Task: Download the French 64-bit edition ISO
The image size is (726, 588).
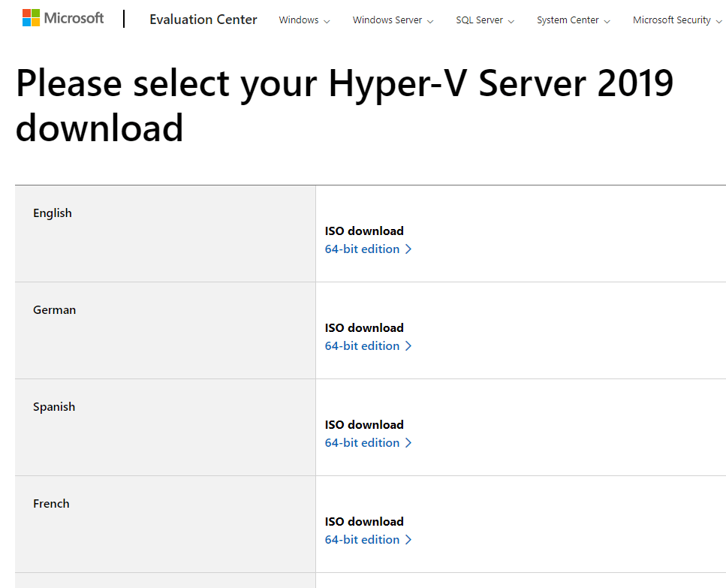Action: pos(368,539)
